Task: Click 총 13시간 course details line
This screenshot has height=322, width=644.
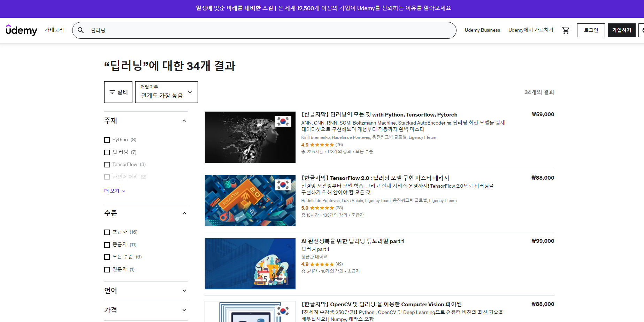Action: point(332,215)
